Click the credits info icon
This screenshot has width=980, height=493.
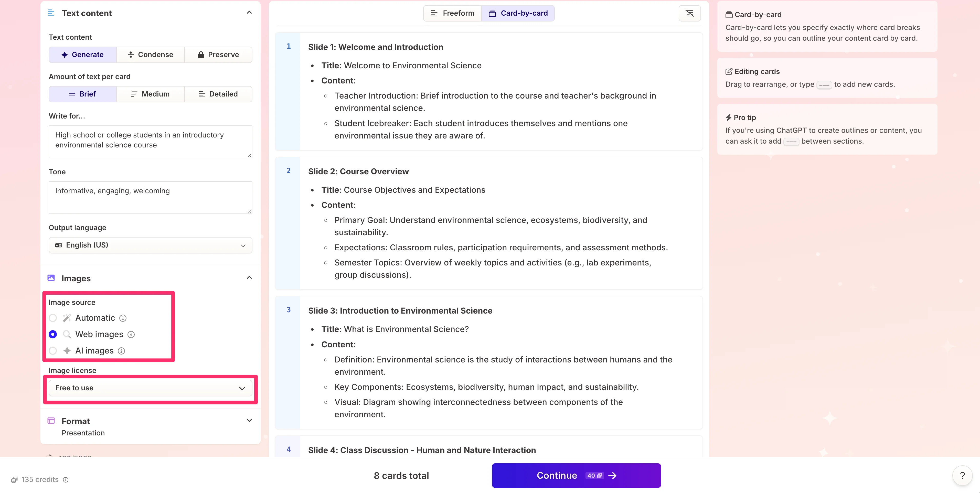point(66,480)
